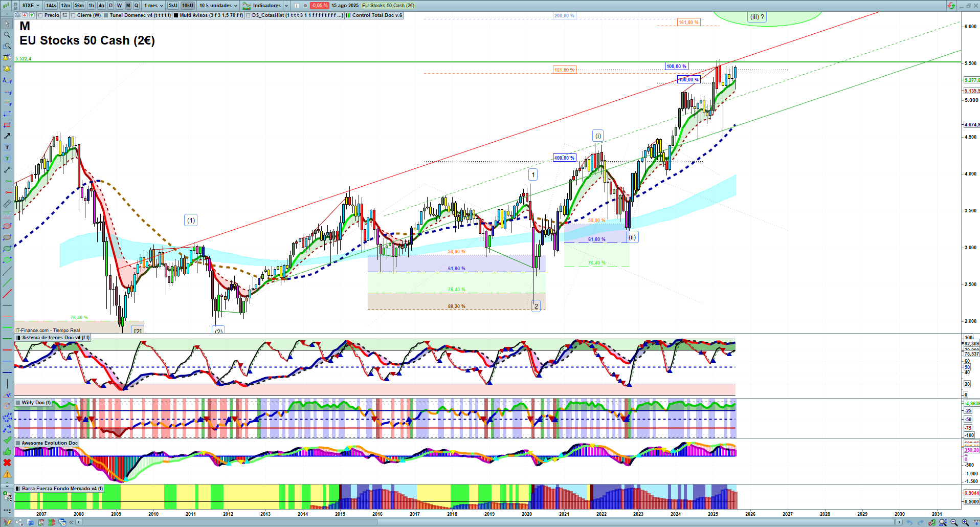Image resolution: width=980 pixels, height=527 pixels.
Task: Switch to the 56m timeframe
Action: click(79, 6)
